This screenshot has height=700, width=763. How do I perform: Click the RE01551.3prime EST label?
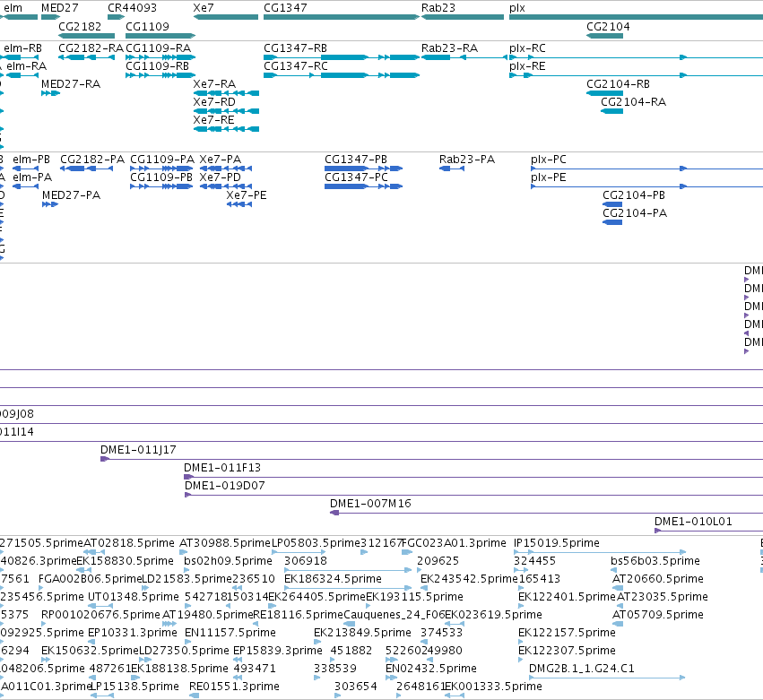[234, 687]
